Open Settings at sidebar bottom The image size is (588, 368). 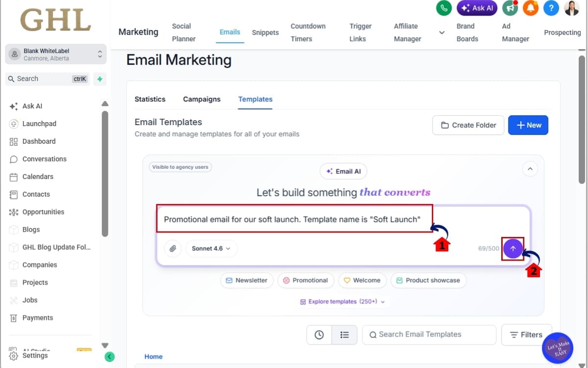point(35,356)
